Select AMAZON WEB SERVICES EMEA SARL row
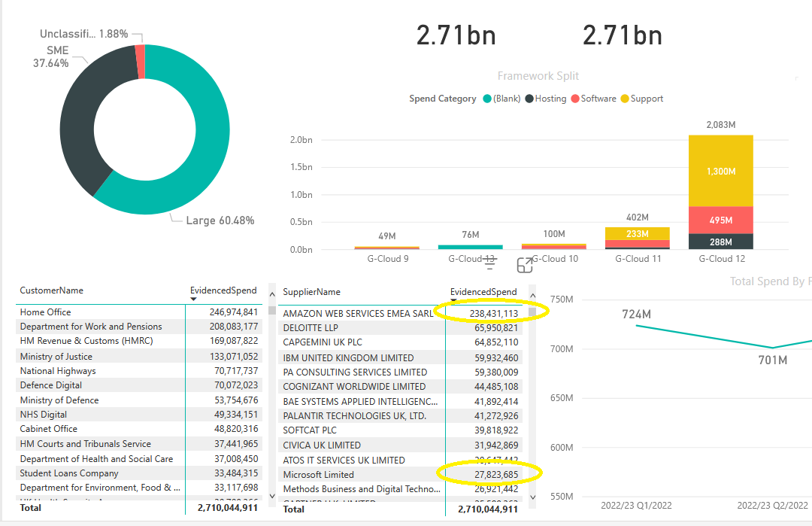812x526 pixels. (x=400, y=314)
